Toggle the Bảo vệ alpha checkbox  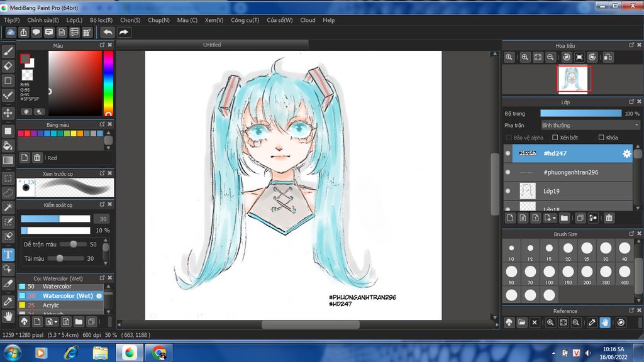509,138
